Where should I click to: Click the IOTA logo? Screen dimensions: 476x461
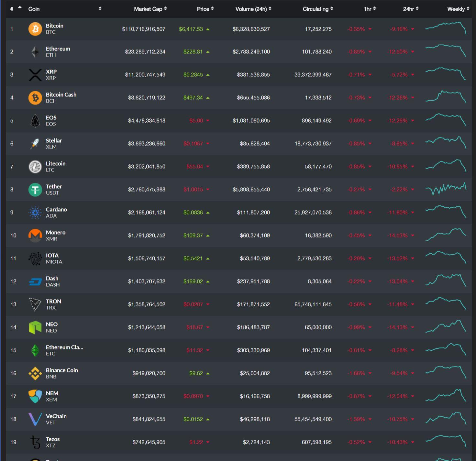(x=35, y=258)
